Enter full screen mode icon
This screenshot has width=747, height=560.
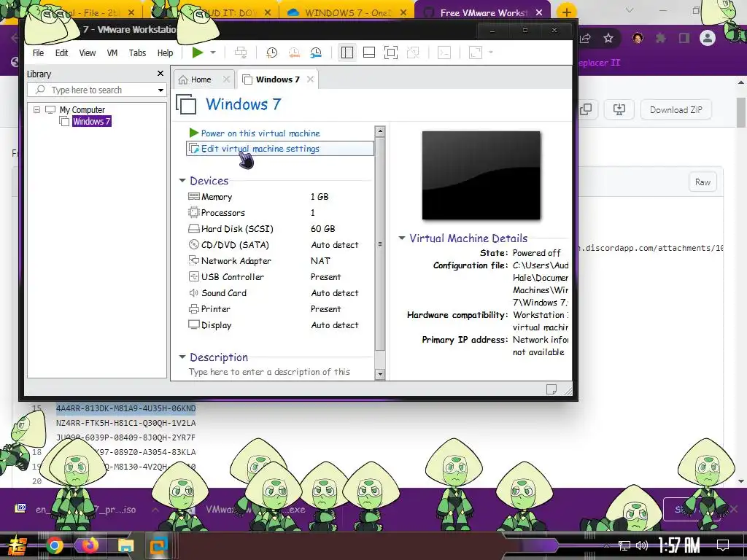pyautogui.click(x=391, y=52)
